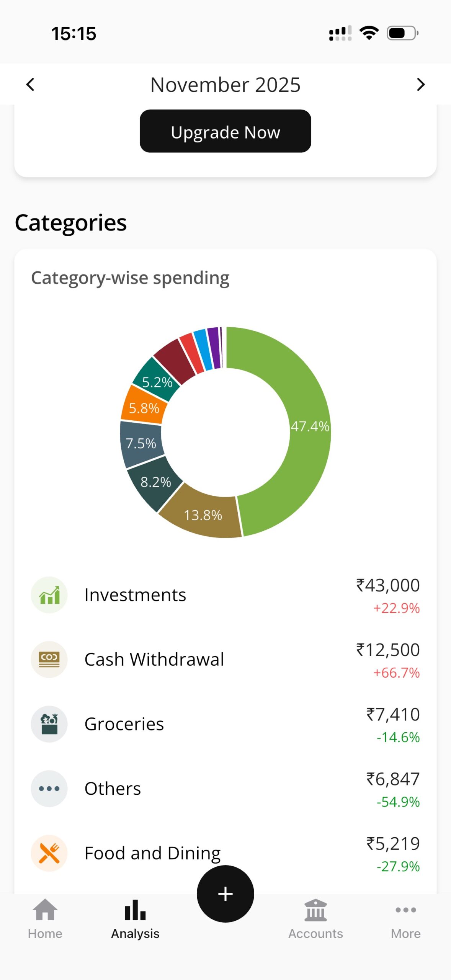The height and width of the screenshot is (980, 451).
Task: Tap the Groceries basket icon
Action: pos(49,724)
